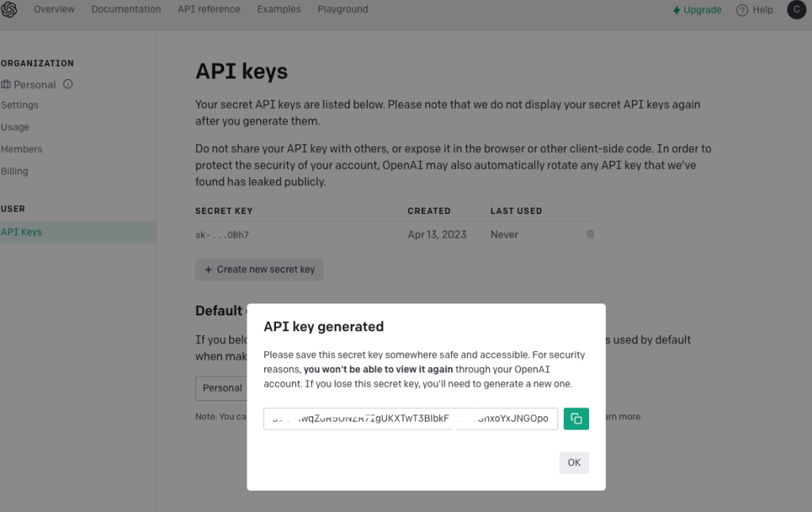
Task: Copy the generated API key
Action: point(576,418)
